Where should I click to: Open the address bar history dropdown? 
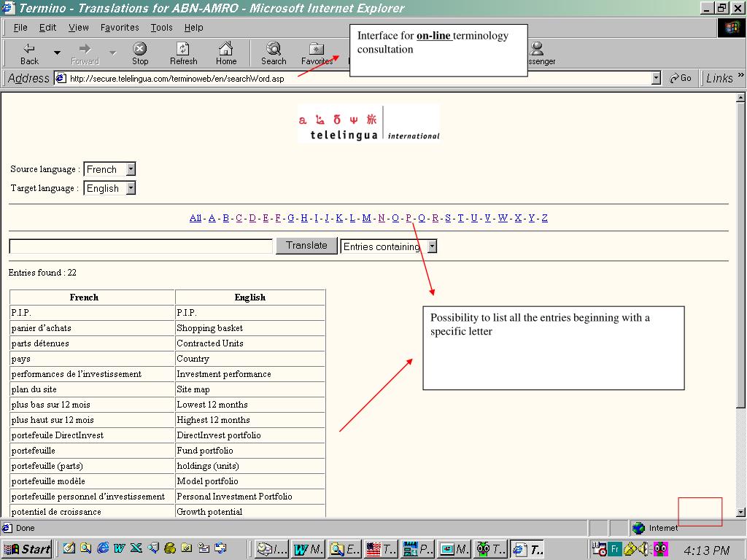656,78
